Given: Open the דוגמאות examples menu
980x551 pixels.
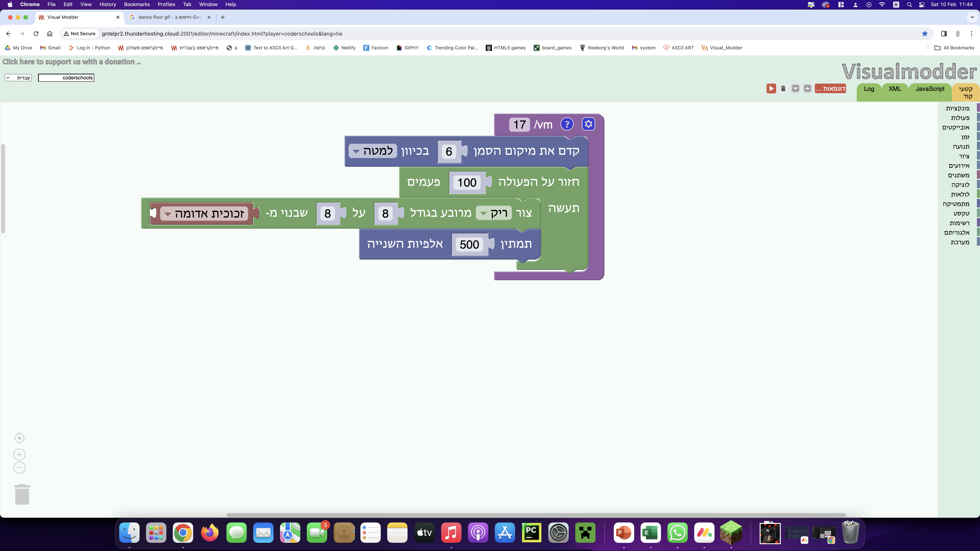Looking at the screenshot, I should [830, 89].
